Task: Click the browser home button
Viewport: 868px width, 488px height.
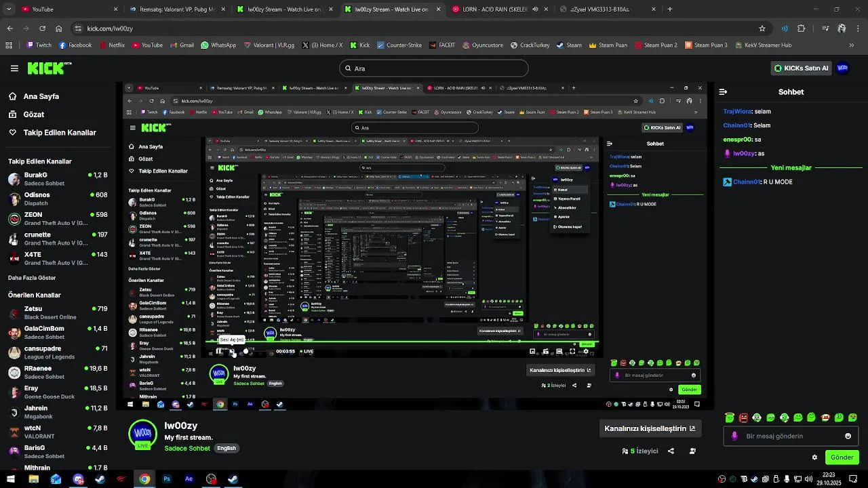Action: (59, 28)
